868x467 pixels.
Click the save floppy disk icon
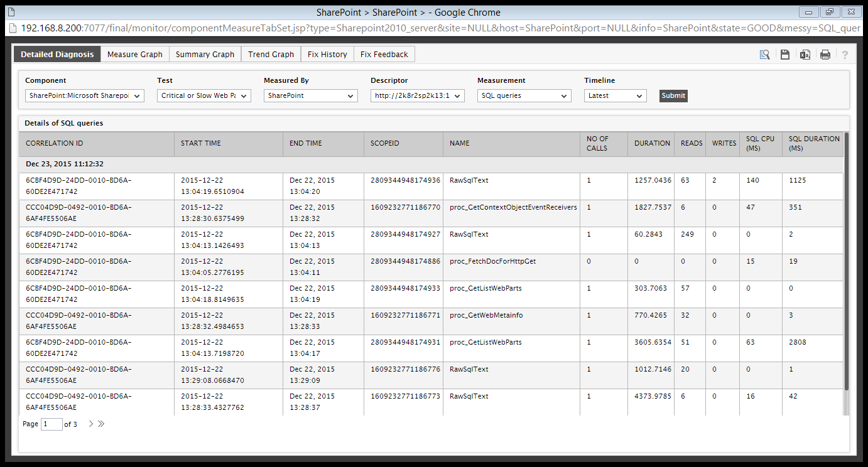(784, 55)
